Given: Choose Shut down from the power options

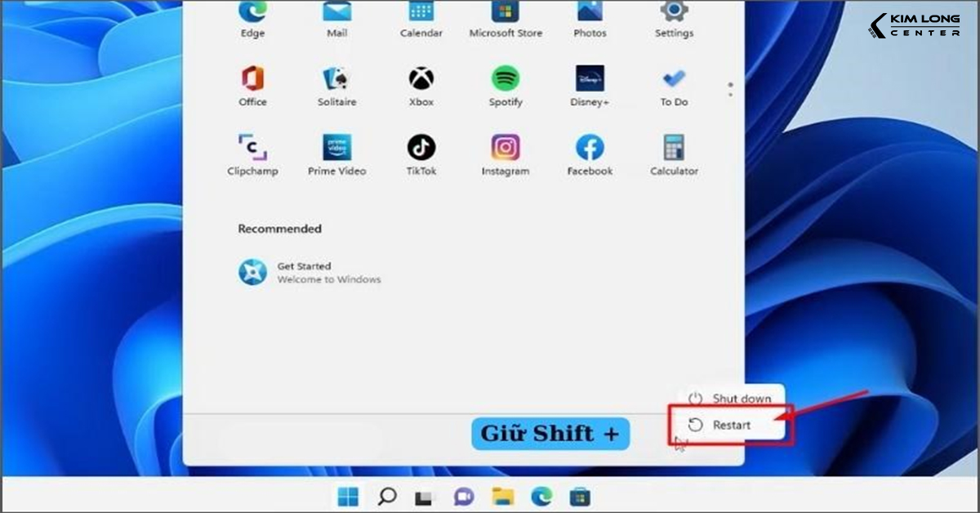Looking at the screenshot, I should click(x=731, y=398).
